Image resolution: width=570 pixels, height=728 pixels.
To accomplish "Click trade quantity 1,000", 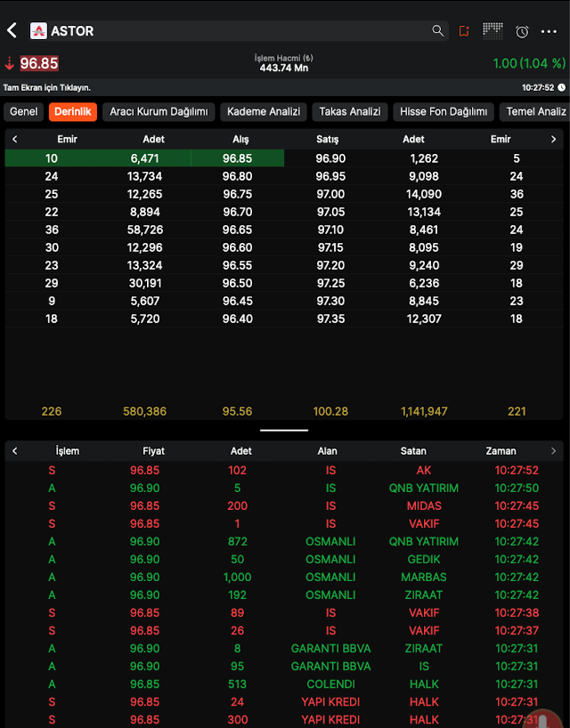I will click(x=238, y=577).
